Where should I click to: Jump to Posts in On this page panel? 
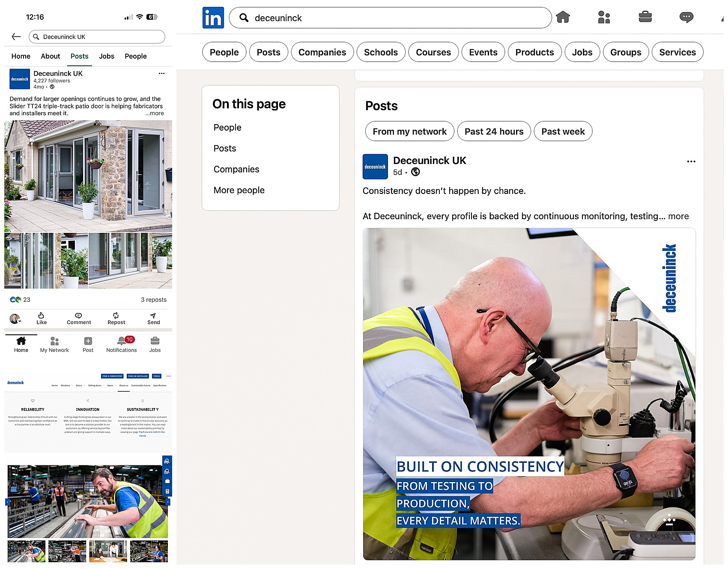pyautogui.click(x=225, y=149)
